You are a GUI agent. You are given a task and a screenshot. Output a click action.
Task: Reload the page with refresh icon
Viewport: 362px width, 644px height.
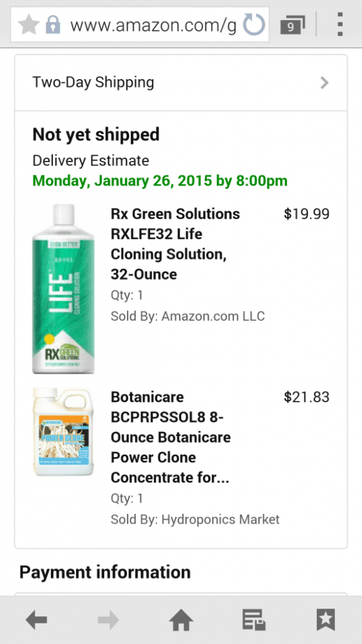coord(254,24)
